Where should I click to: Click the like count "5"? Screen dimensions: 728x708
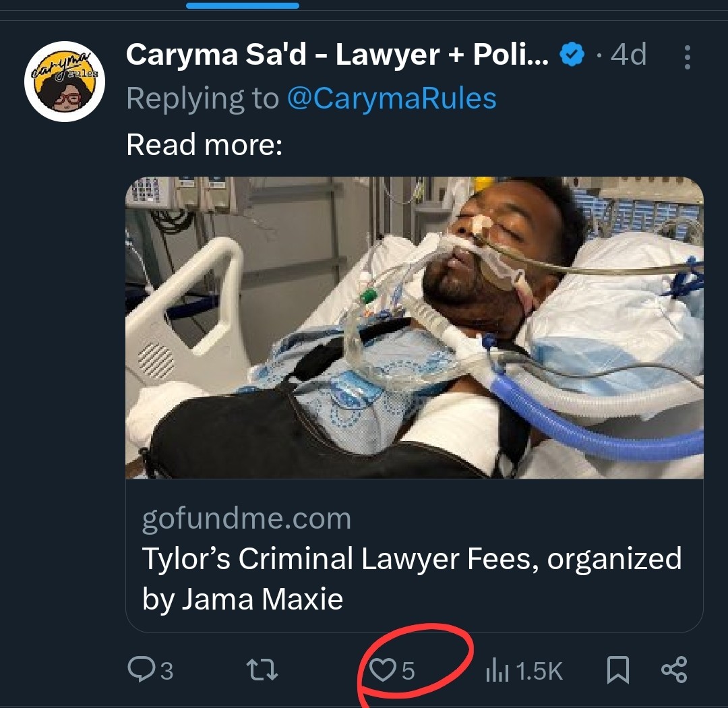tap(408, 671)
